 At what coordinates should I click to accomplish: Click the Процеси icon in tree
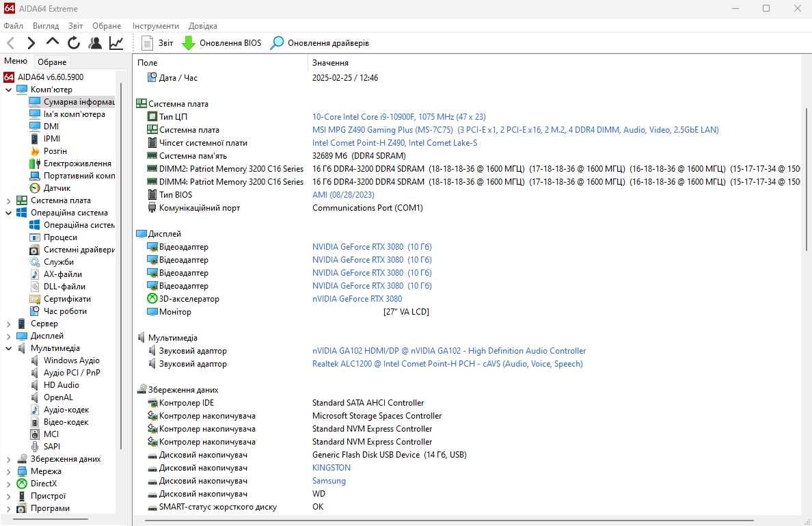[x=35, y=237]
